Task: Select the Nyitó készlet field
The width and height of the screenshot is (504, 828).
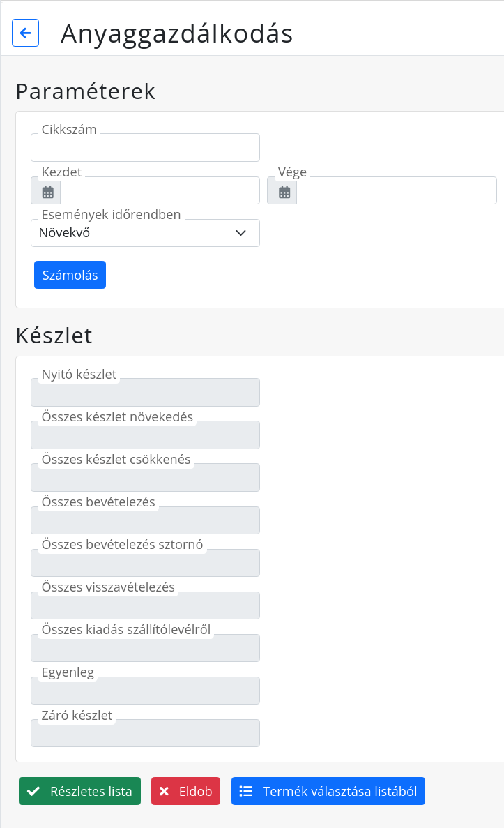Action: coord(145,392)
